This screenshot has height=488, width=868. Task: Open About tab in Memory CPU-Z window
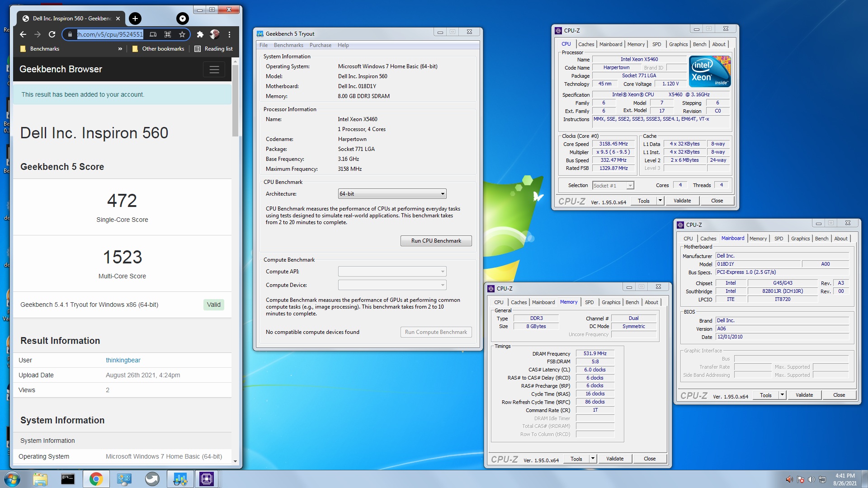tap(651, 302)
